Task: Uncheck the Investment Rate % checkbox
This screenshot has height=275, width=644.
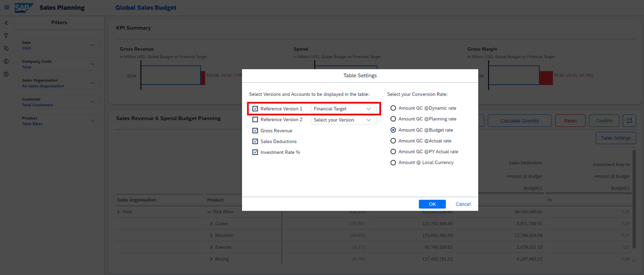Action: [255, 152]
